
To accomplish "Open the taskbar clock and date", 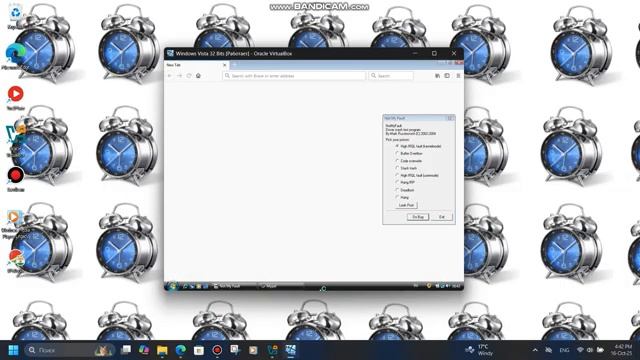I will (x=622, y=350).
